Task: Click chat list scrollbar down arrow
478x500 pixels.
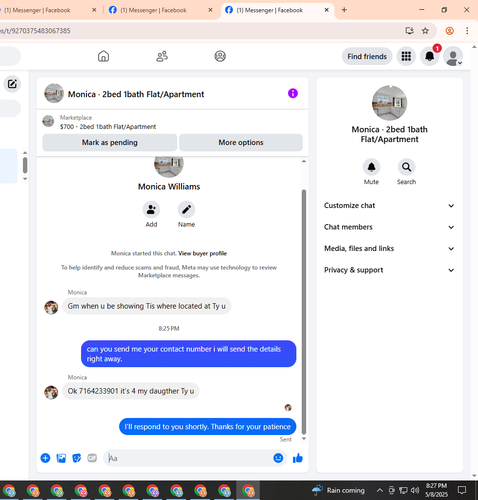Action: [25, 179]
